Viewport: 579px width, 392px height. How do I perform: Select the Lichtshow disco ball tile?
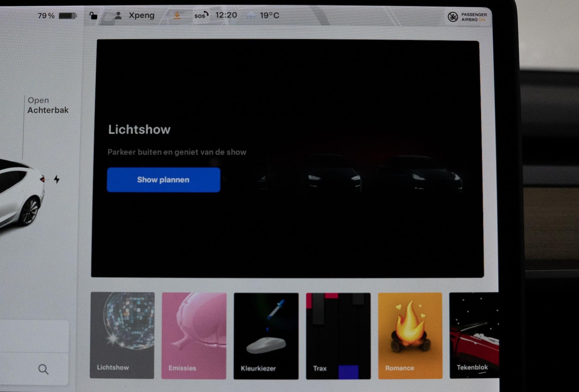point(122,335)
